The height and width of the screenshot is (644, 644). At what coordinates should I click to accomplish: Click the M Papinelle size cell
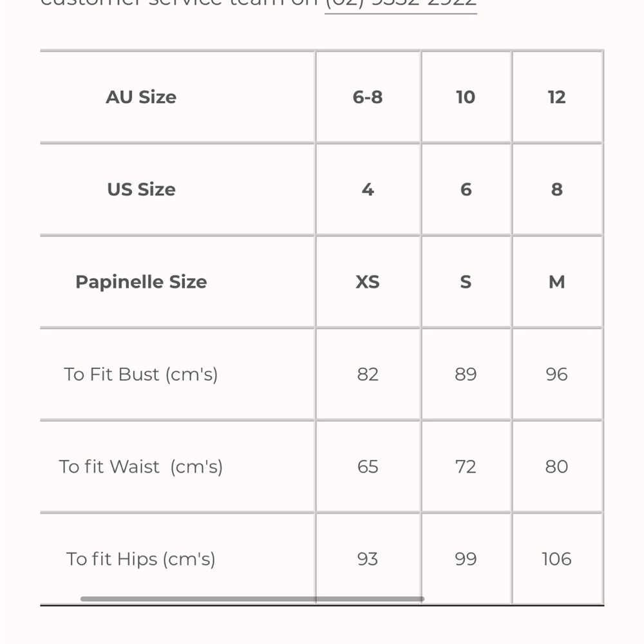tap(557, 282)
